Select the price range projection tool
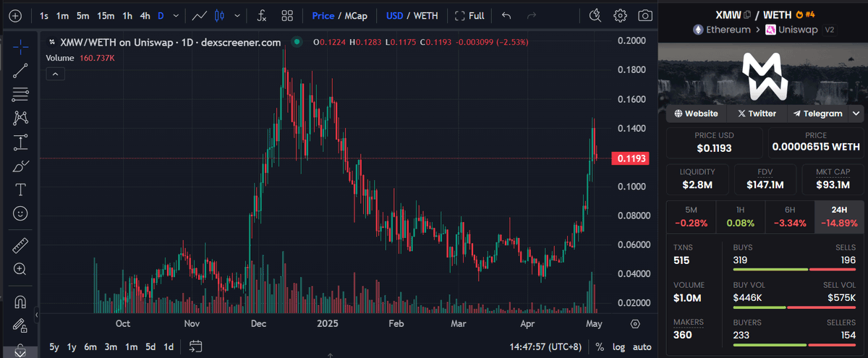 tap(20, 142)
